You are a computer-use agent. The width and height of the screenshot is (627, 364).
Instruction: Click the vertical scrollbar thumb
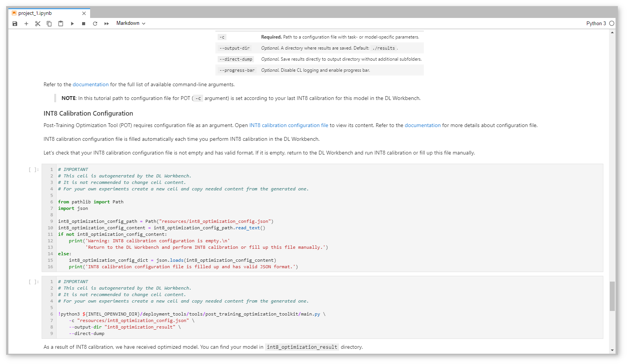tap(612, 296)
